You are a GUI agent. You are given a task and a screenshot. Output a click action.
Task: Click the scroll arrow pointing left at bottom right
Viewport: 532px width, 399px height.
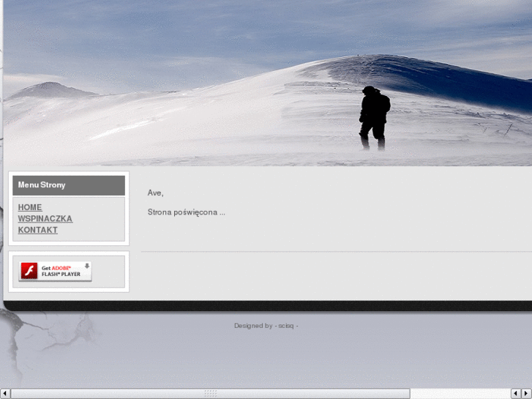tap(516, 394)
